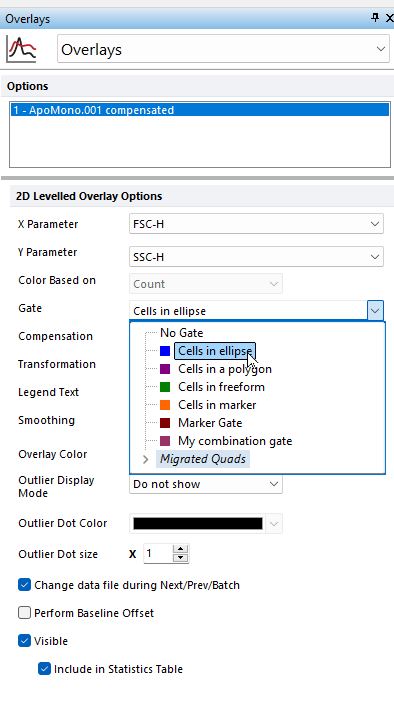Close the Overlays panel
The width and height of the screenshot is (394, 705).
pos(389,18)
